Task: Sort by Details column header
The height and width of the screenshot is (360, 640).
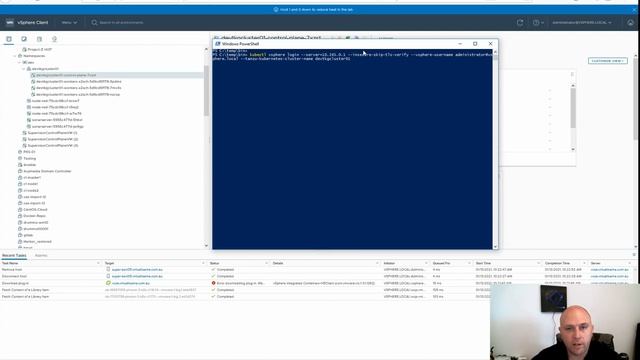Action: click(x=278, y=263)
